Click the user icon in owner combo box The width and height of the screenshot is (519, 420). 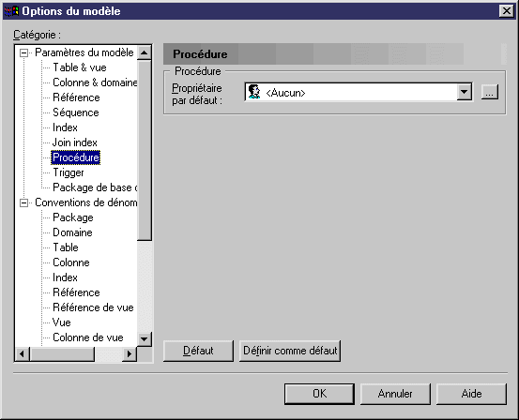tap(254, 92)
